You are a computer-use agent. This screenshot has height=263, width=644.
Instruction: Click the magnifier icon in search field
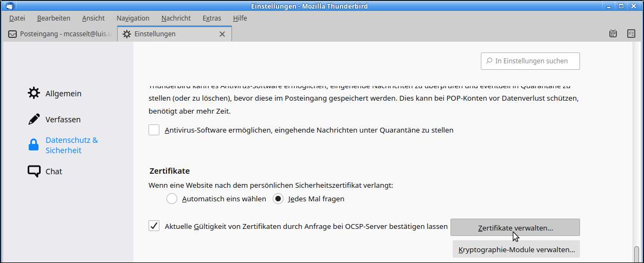click(x=489, y=61)
